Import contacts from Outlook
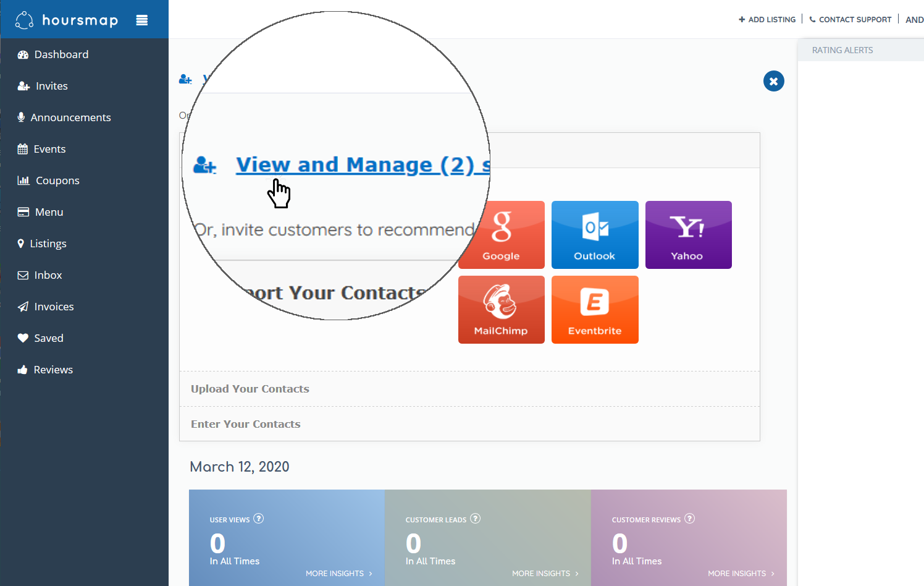This screenshot has height=586, width=924. (x=595, y=235)
